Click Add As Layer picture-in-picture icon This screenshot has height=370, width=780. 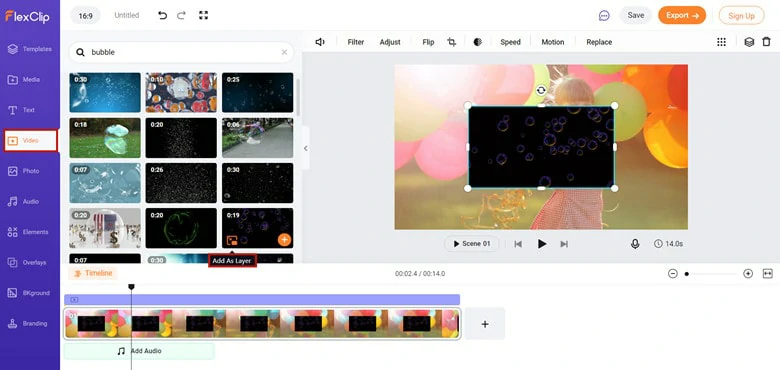click(232, 241)
